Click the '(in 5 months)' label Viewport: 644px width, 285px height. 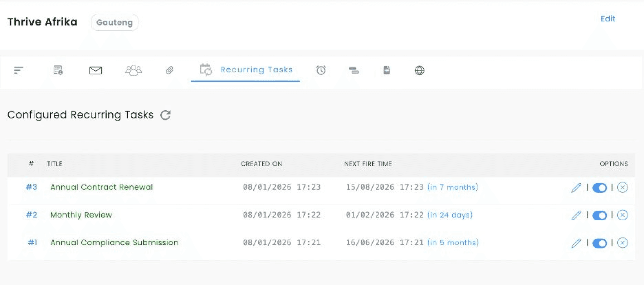click(x=453, y=243)
